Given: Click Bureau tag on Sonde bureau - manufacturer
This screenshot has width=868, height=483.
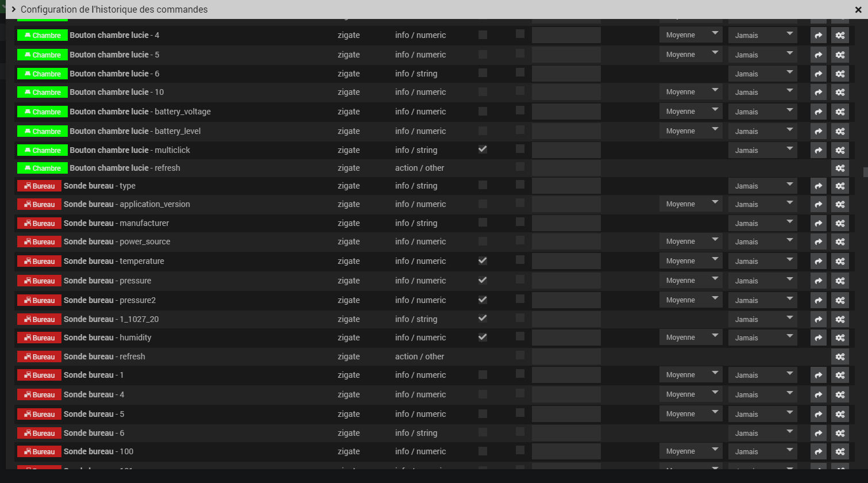Looking at the screenshot, I should click(x=40, y=223).
